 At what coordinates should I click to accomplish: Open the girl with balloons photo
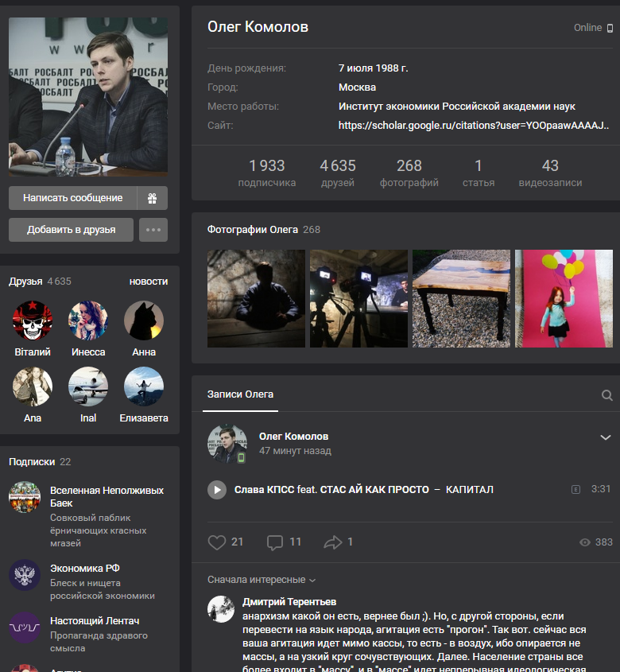[x=564, y=299]
